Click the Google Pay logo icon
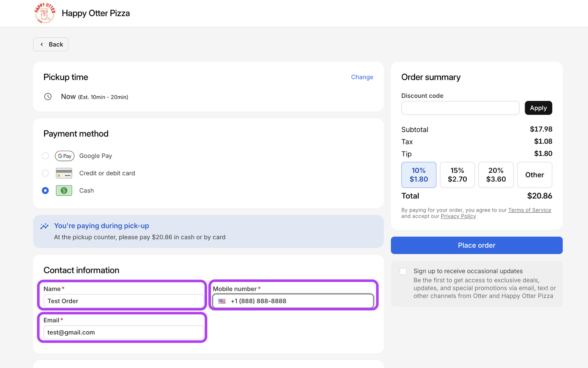The width and height of the screenshot is (588, 368). click(64, 156)
